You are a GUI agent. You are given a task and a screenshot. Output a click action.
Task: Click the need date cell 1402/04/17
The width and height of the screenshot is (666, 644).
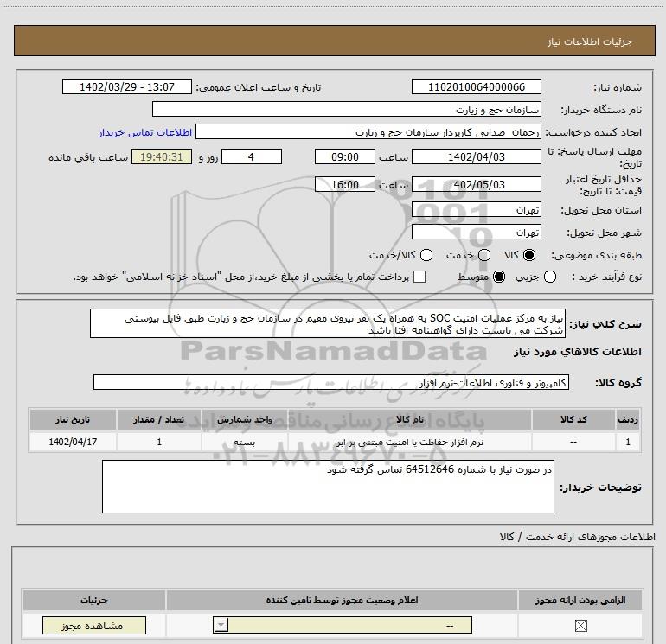click(x=73, y=442)
